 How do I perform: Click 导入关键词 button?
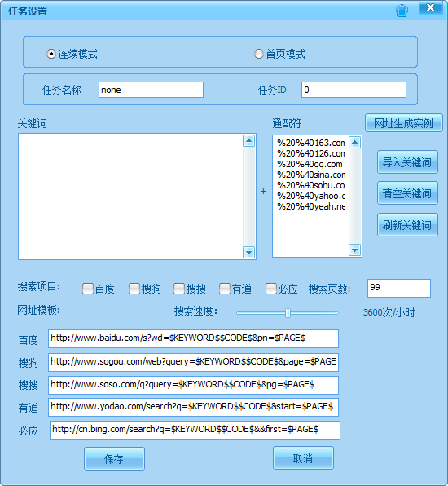(x=407, y=161)
